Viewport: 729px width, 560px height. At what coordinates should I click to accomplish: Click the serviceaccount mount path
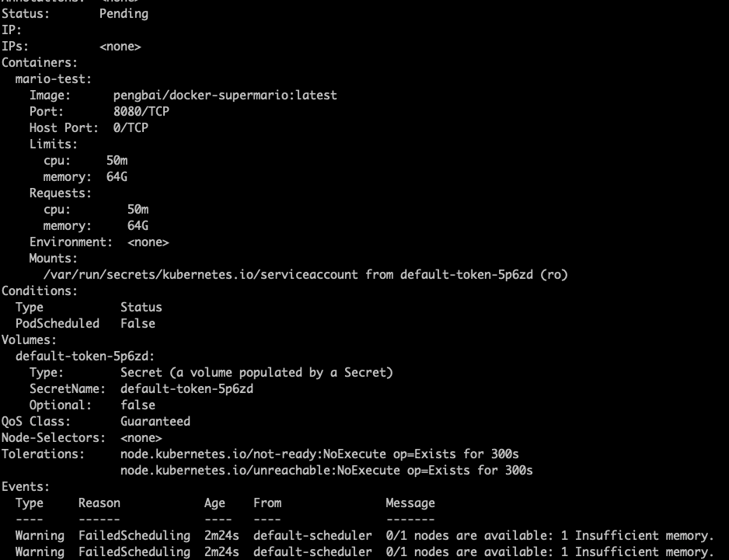[x=201, y=275]
